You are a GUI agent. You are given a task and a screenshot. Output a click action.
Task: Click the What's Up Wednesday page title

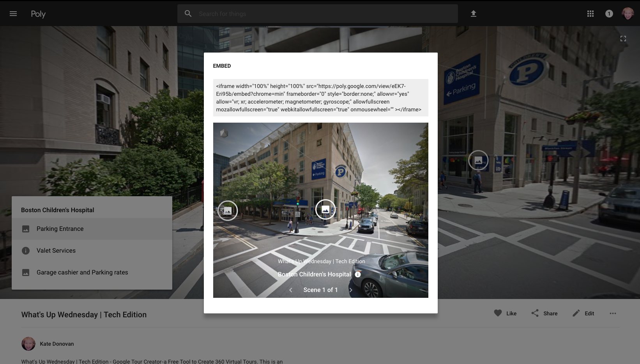(84, 315)
